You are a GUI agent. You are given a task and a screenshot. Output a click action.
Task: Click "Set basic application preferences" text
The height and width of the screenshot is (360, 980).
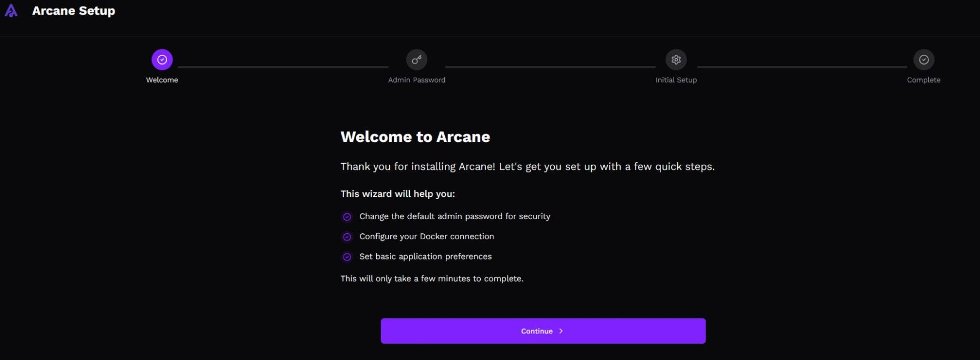point(426,257)
